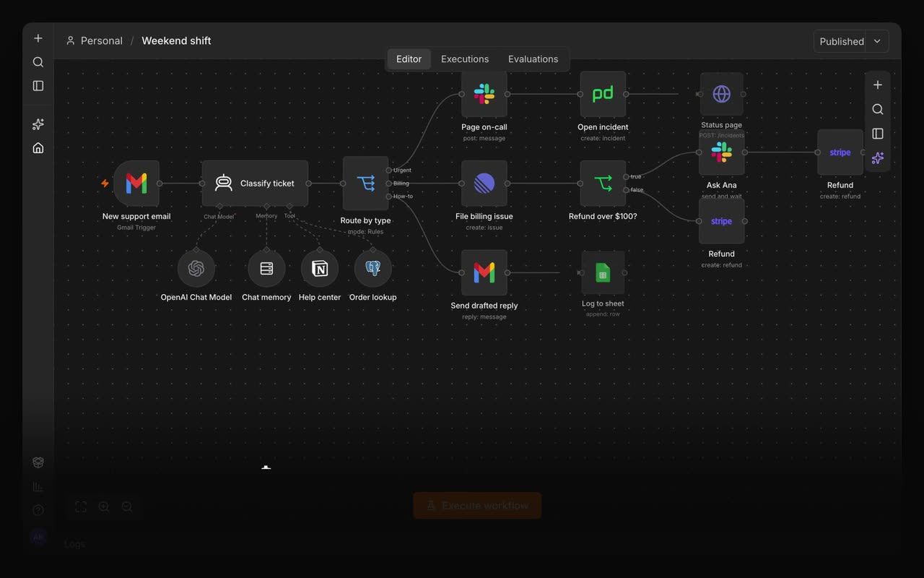This screenshot has height=578, width=924.
Task: Open the Gmail Trigger node
Action: tap(136, 184)
